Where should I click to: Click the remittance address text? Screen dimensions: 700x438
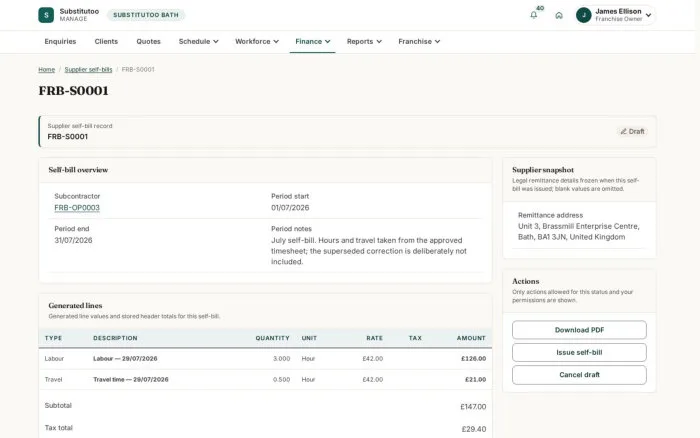[x=579, y=232]
